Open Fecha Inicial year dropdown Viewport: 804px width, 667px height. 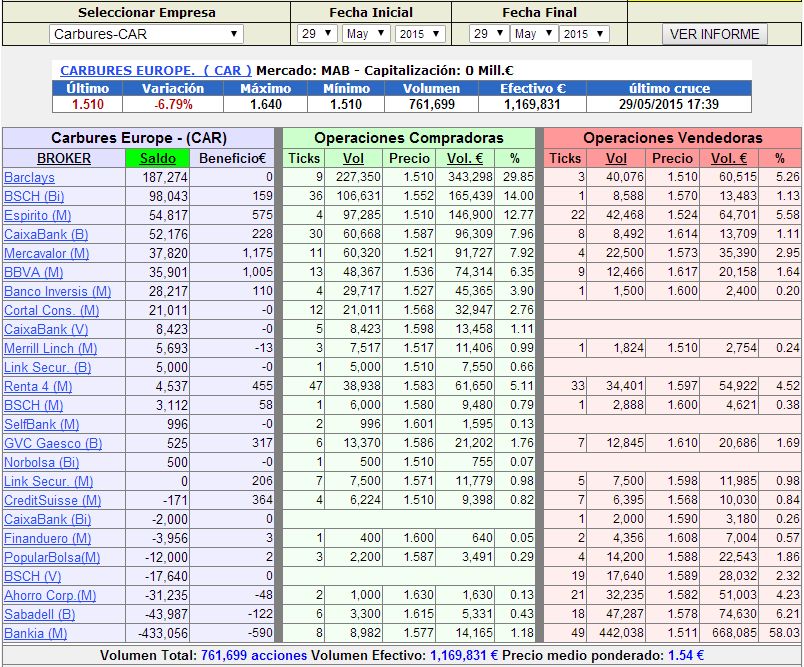click(417, 34)
